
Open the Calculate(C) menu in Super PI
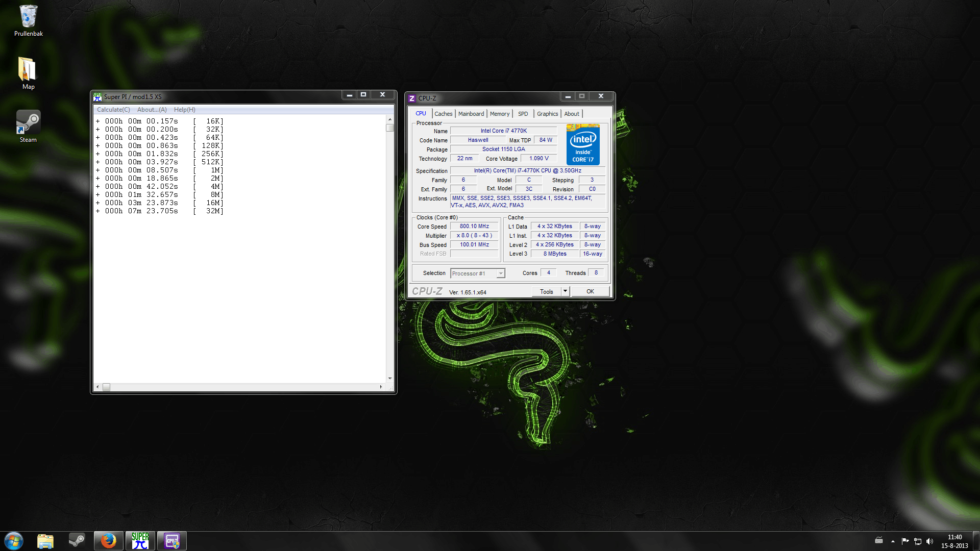[x=113, y=110]
